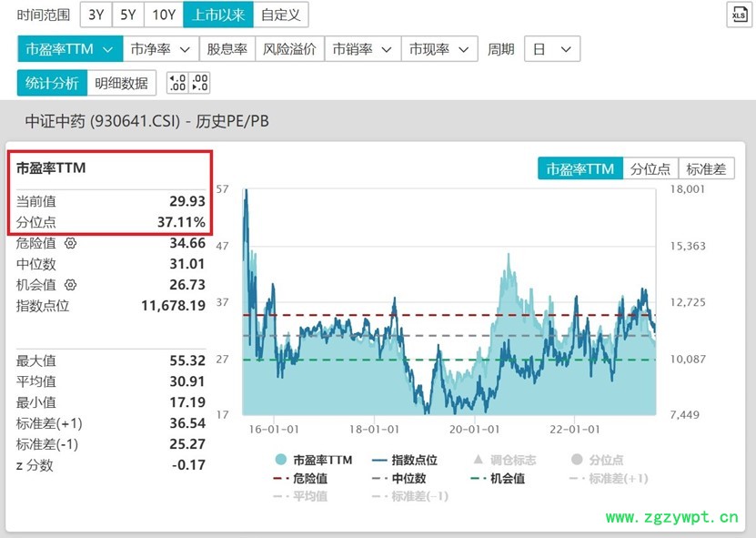Image resolution: width=756 pixels, height=538 pixels.
Task: Switch to the 明细数据 tab
Action: pos(121,83)
